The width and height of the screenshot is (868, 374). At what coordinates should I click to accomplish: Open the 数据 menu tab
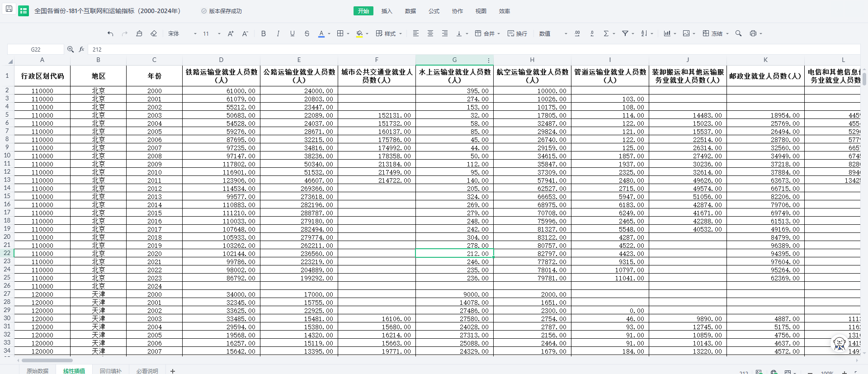[x=410, y=11]
